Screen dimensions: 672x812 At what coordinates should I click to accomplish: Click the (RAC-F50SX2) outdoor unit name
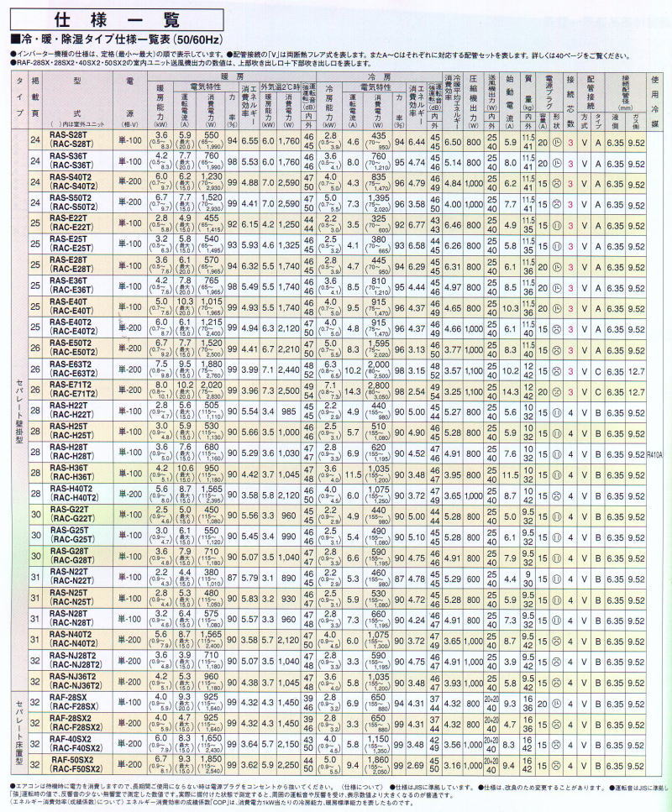(76, 769)
